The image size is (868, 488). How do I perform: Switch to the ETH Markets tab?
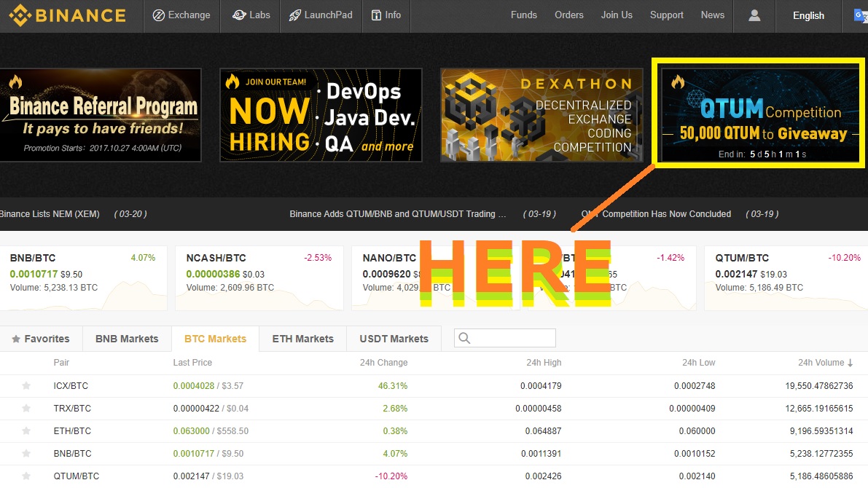click(x=302, y=339)
